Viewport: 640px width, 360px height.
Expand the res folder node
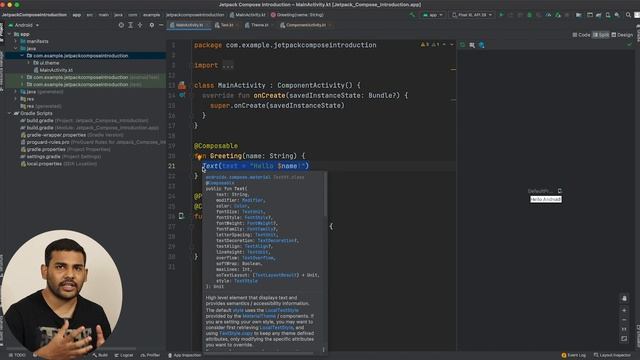pos(16,99)
